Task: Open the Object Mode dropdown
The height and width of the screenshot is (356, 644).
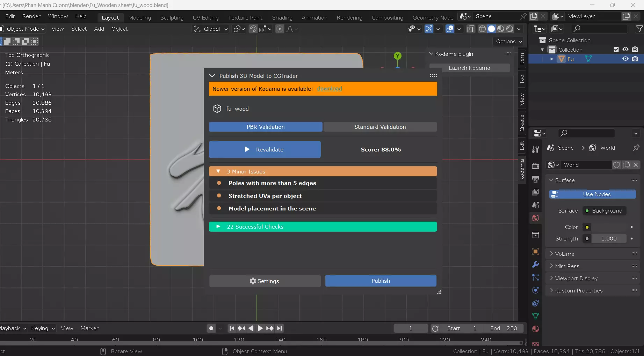Action: coord(23,29)
